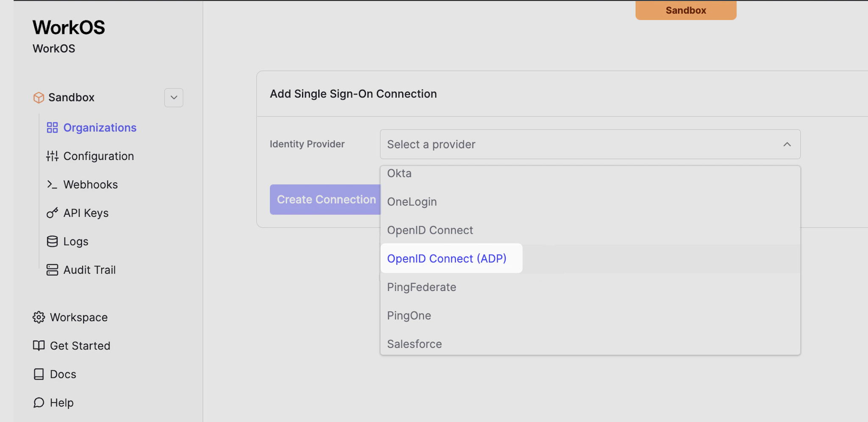The width and height of the screenshot is (868, 422).
Task: Click the Workspace gear icon
Action: tap(39, 317)
